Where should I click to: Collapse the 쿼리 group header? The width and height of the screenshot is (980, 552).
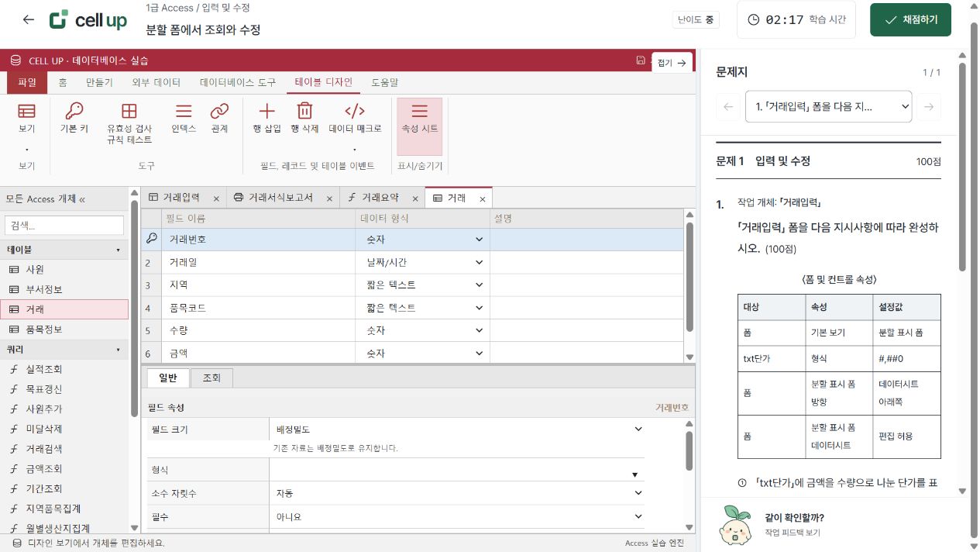[64, 350]
